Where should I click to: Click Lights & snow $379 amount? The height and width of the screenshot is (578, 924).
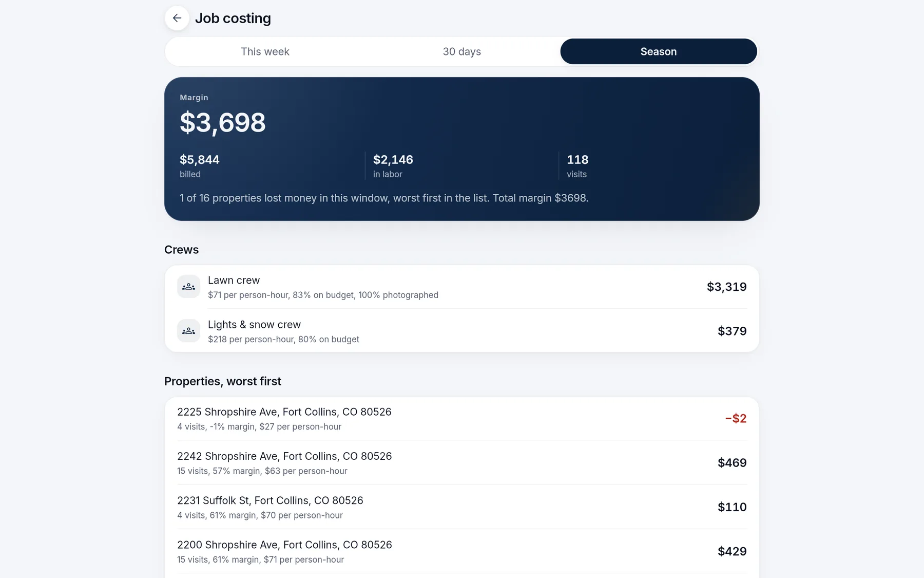pos(732,331)
